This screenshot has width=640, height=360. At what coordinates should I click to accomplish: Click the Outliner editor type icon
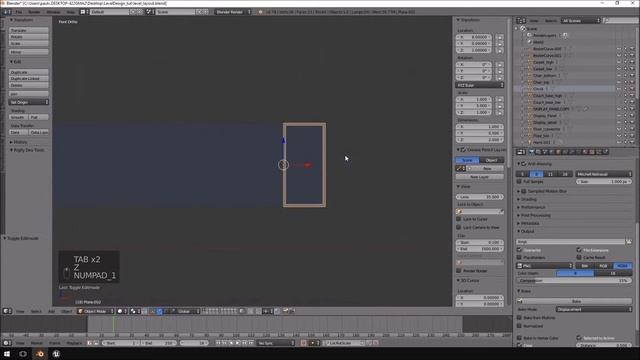point(521,20)
